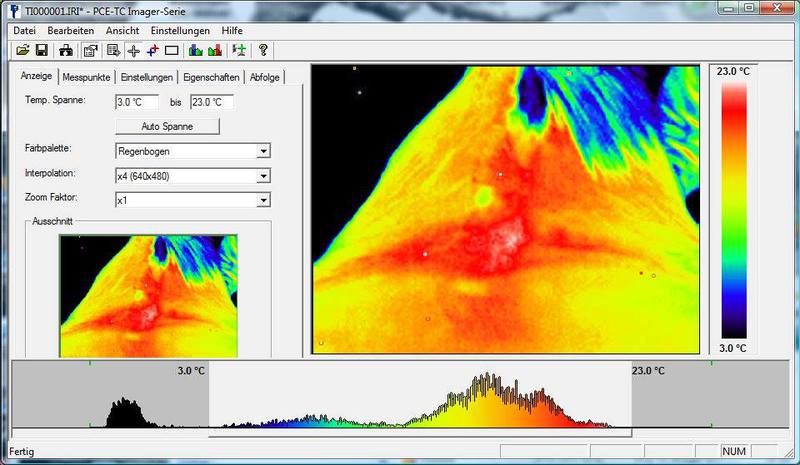Switch to the Eigenschaften tab
800x465 pixels.
pos(212,77)
